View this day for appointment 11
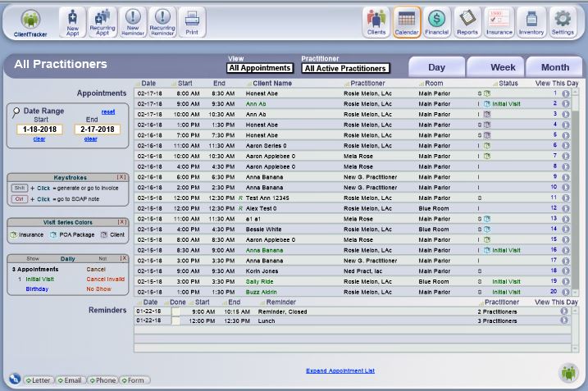The height and width of the screenshot is (391, 588). [566, 198]
